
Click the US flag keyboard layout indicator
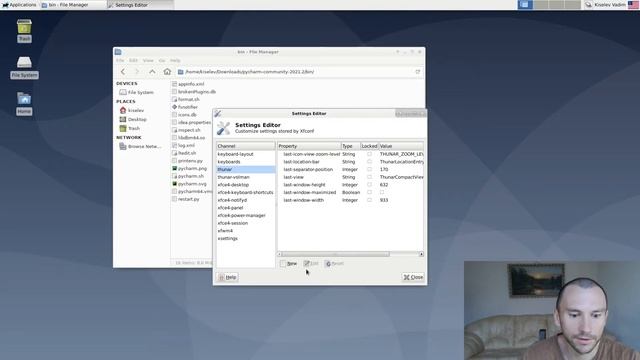633,5
